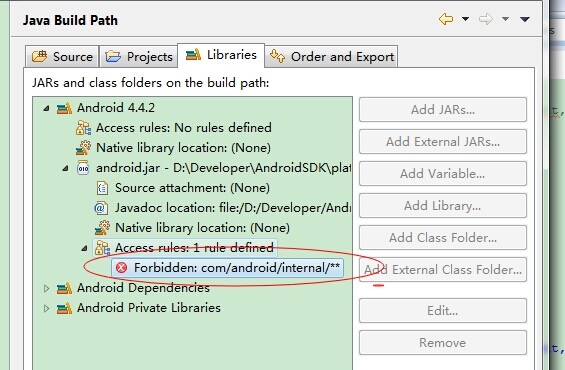Click the Add Library... button

click(x=443, y=206)
